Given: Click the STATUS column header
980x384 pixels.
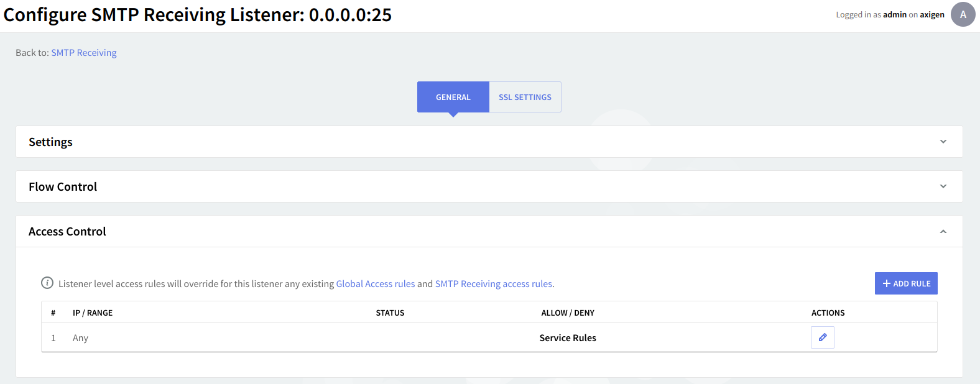Looking at the screenshot, I should pos(390,313).
